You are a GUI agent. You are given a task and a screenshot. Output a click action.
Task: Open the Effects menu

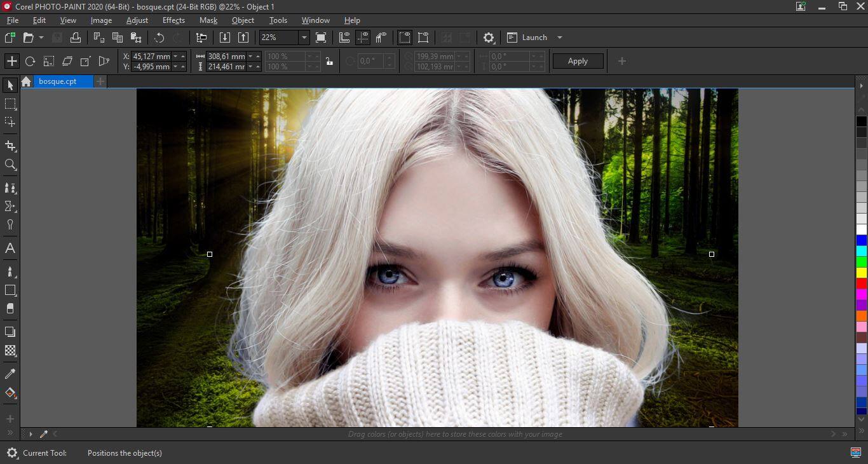click(173, 20)
